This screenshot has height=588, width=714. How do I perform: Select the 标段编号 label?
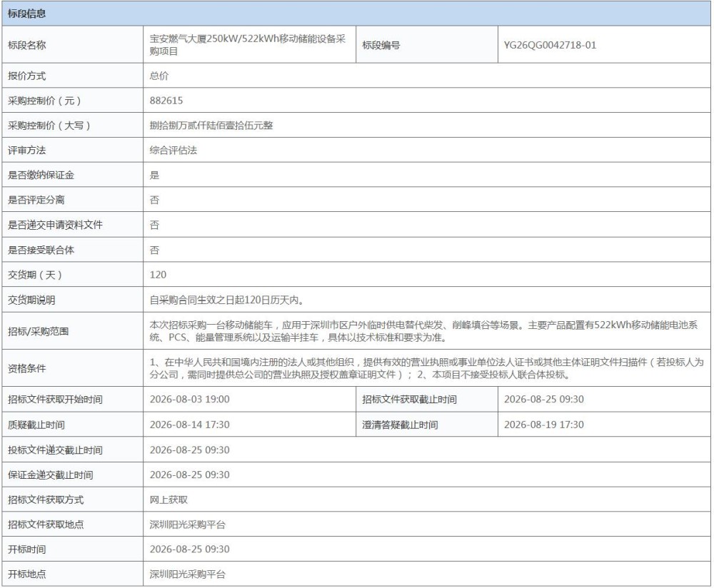click(x=381, y=45)
